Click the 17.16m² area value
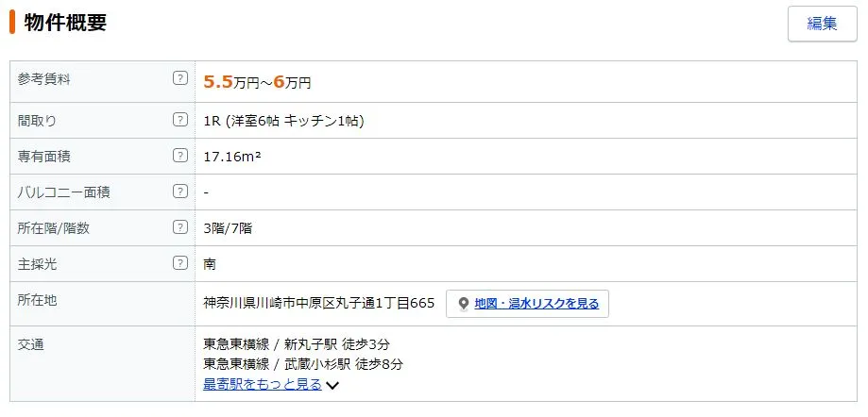868x417 pixels. (232, 157)
